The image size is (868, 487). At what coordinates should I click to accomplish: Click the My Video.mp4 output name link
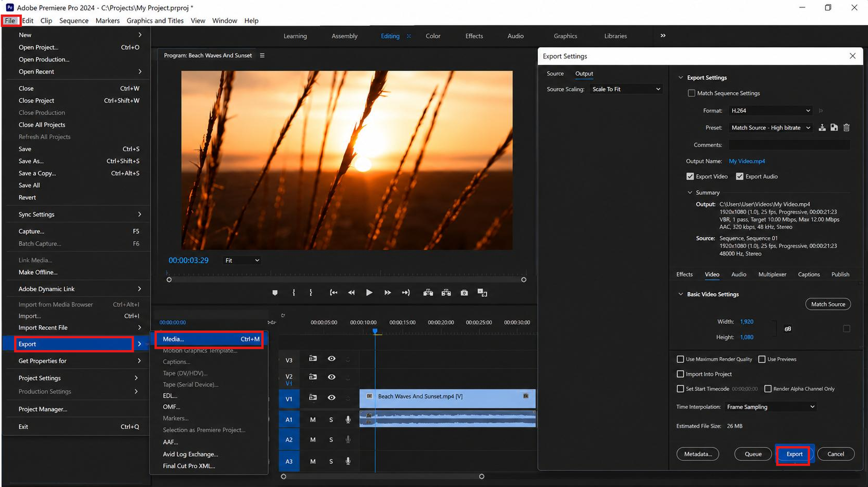point(747,161)
